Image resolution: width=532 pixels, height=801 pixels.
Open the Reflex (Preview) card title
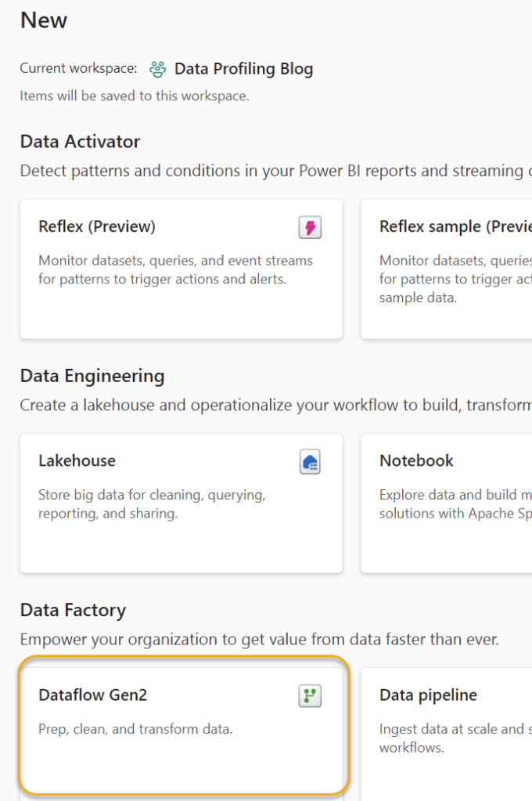pyautogui.click(x=97, y=226)
